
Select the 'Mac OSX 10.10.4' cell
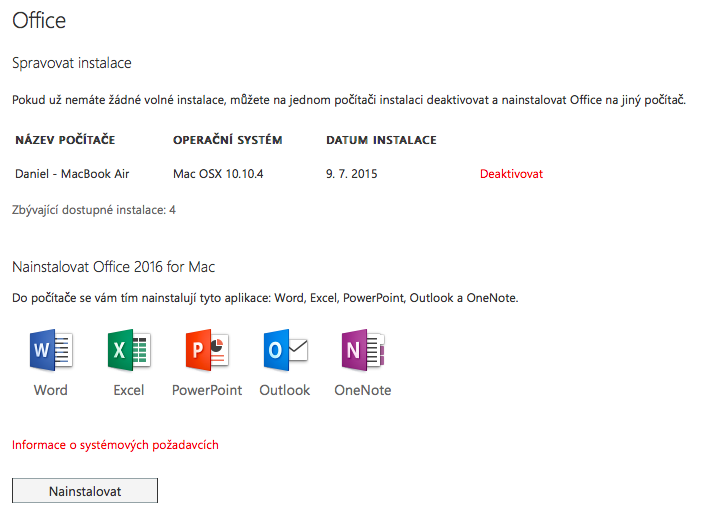[x=218, y=174]
